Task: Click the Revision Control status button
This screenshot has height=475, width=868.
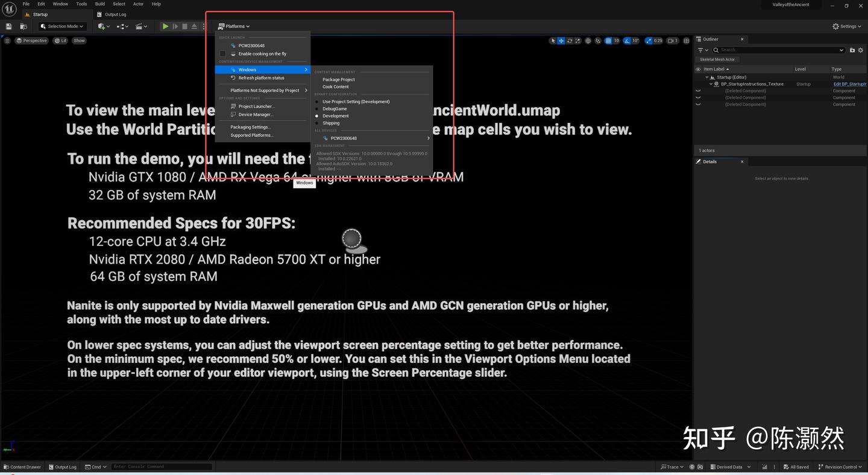Action: click(840, 467)
